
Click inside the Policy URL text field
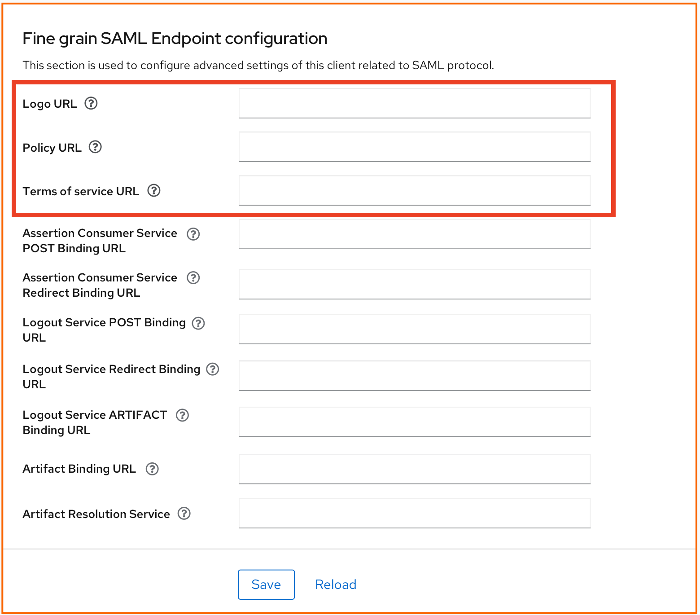coord(414,147)
